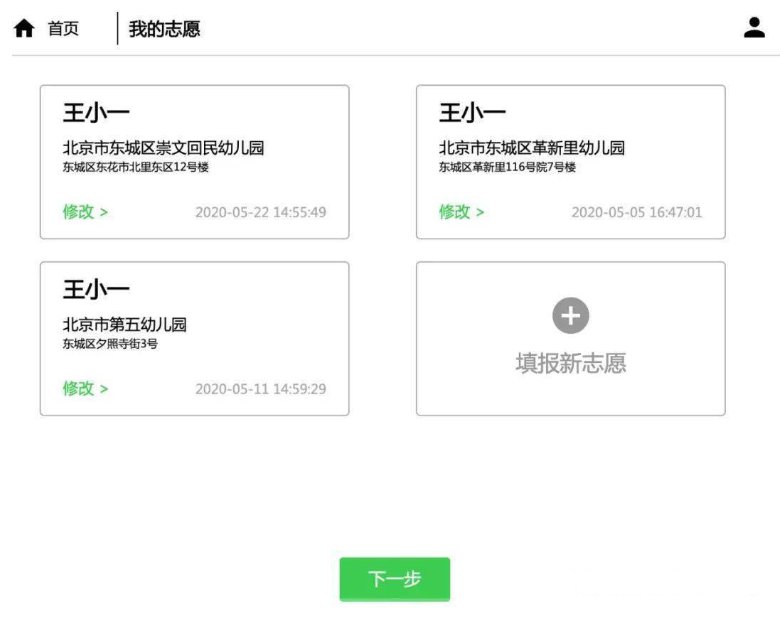Click the green 下一步 button
Viewport: 780px width, 619px height.
coord(394,579)
